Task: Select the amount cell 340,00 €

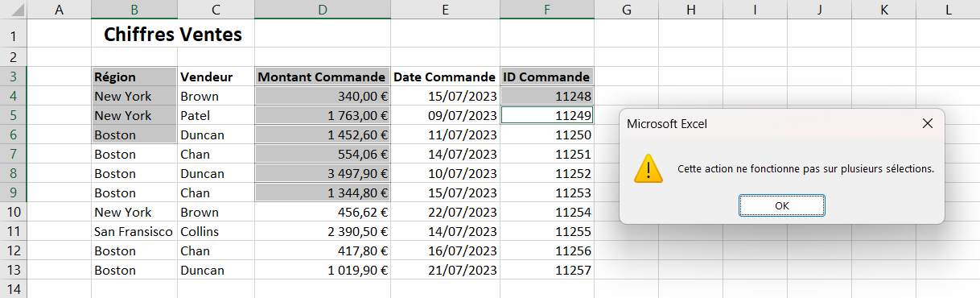Action: point(323,96)
